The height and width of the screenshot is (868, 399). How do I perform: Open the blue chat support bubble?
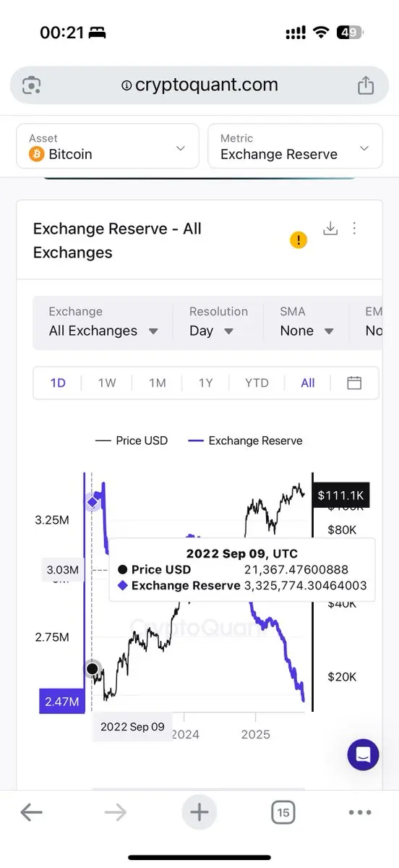coord(364,754)
